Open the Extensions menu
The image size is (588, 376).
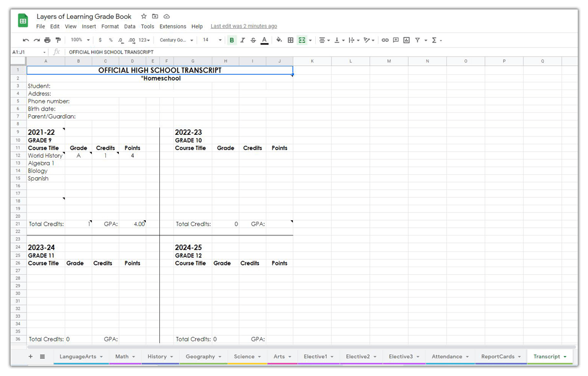tap(173, 26)
